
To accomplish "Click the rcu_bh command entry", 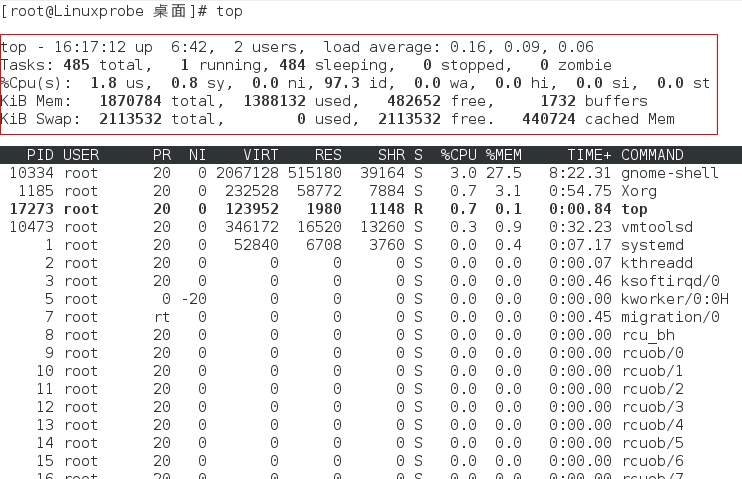I will pyautogui.click(x=648, y=335).
